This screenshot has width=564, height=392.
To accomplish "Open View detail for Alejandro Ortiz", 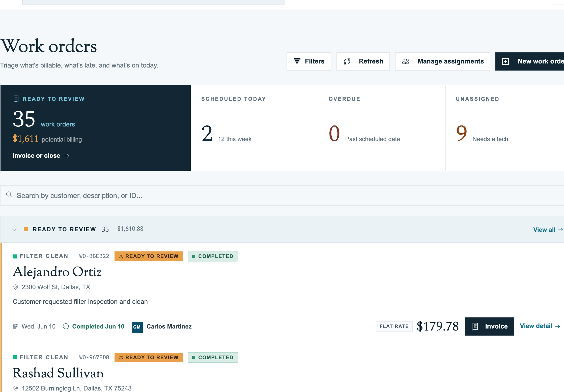I will pyautogui.click(x=540, y=326).
